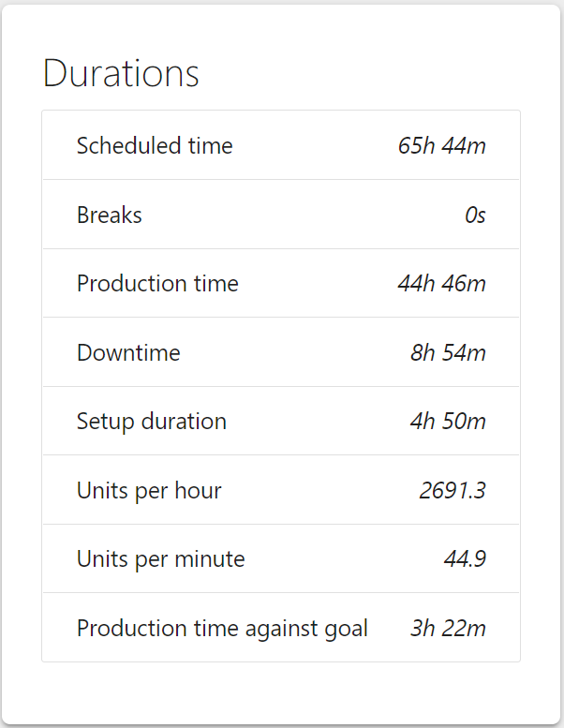The image size is (564, 728).
Task: Select the Scheduled time row label
Action: [x=155, y=146]
